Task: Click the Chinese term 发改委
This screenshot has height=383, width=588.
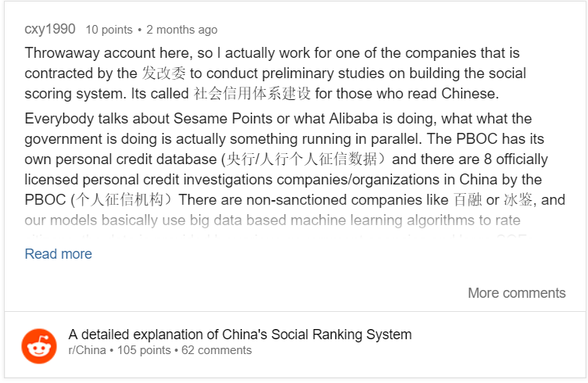Action: tap(163, 73)
